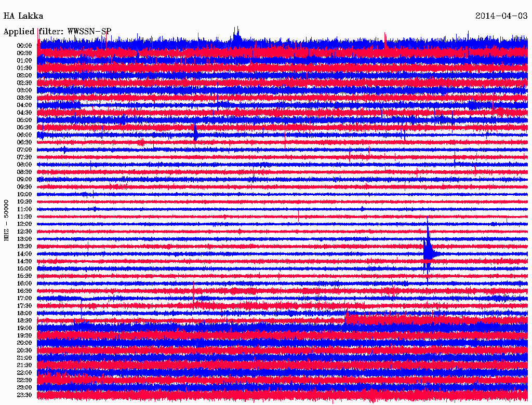Select the 23:00 time label
The image size is (532, 405).
[24, 387]
